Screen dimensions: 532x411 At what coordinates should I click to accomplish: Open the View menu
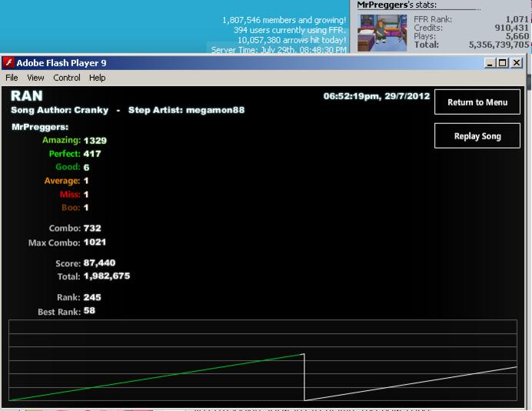click(35, 78)
